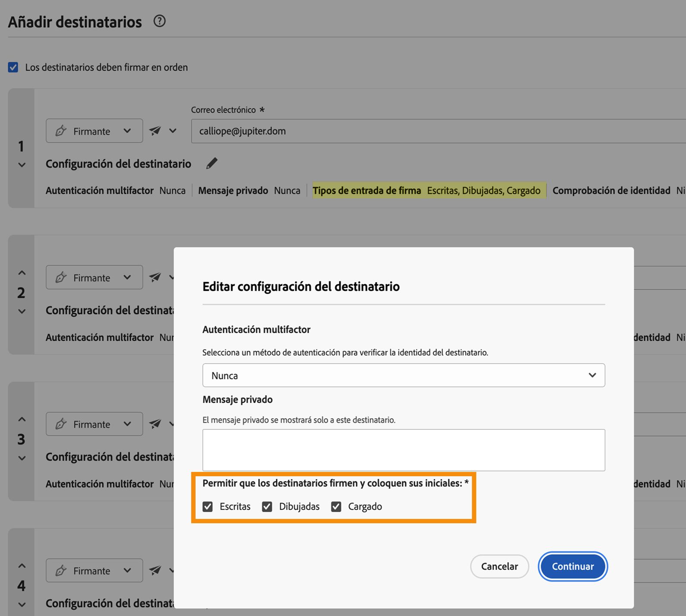Screen dimensions: 686x616
Task: Move recipient 1 down with chevron arrow
Action: (x=22, y=165)
